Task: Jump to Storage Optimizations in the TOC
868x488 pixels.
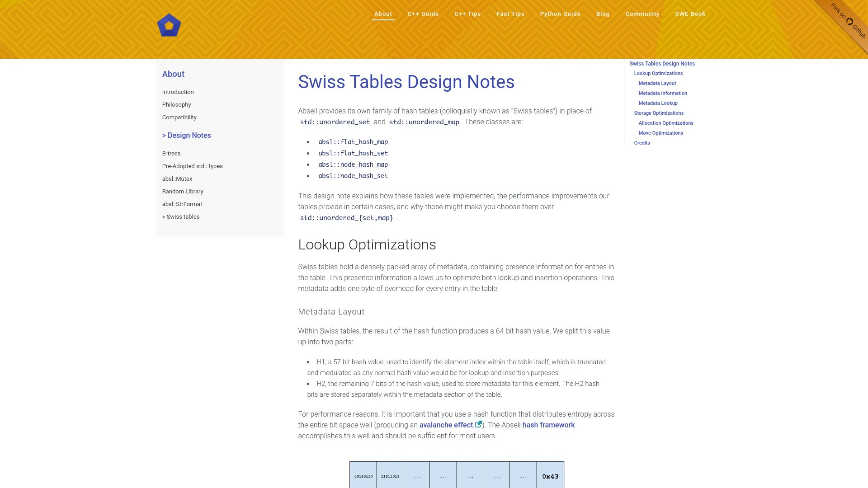Action: click(658, 113)
